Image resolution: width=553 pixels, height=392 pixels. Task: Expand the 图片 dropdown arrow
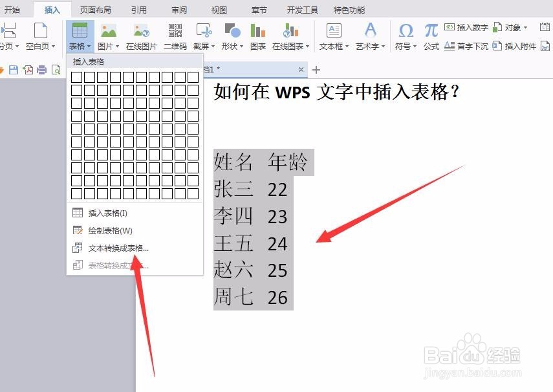pyautogui.click(x=118, y=47)
